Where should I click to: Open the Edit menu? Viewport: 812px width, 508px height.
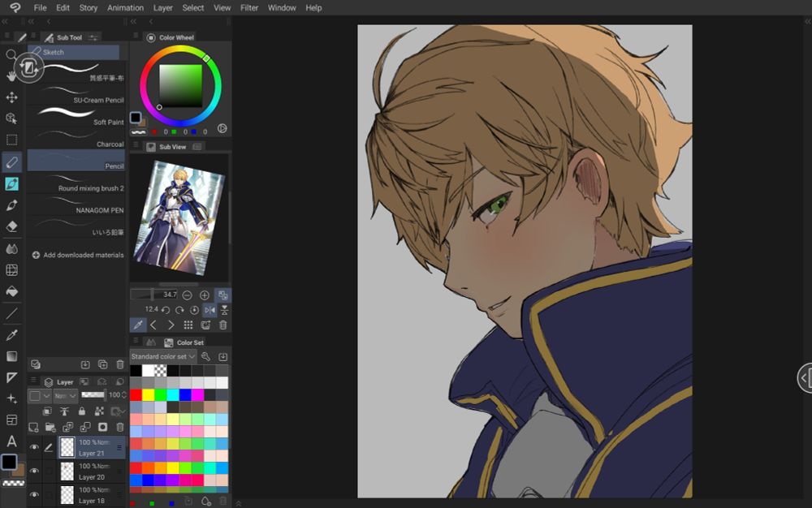pos(63,8)
